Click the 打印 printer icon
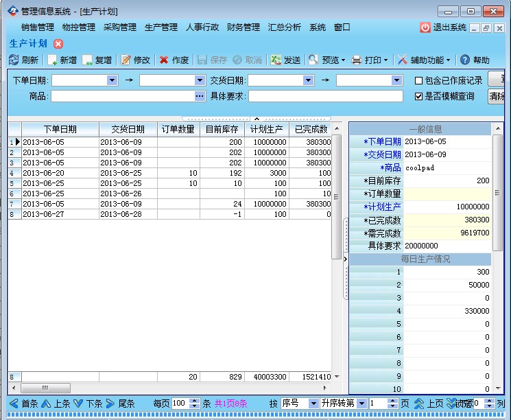The width and height of the screenshot is (511, 420). pyautogui.click(x=357, y=60)
